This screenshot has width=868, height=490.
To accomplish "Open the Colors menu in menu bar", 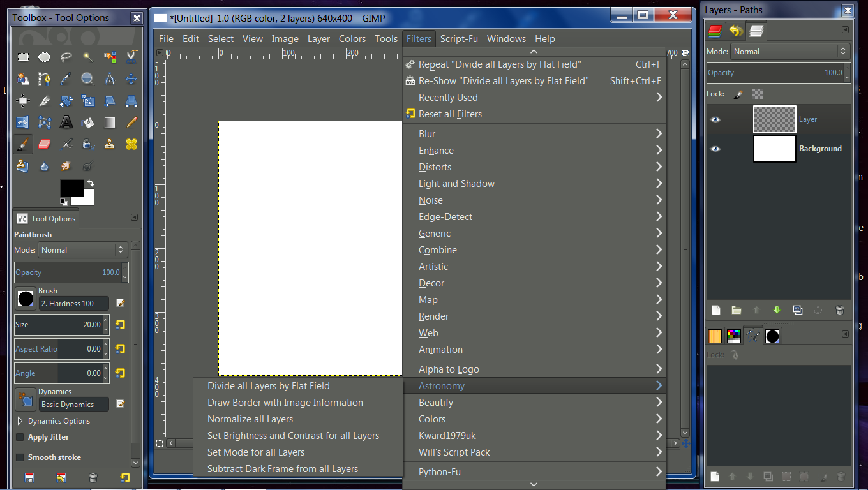I will tap(352, 39).
